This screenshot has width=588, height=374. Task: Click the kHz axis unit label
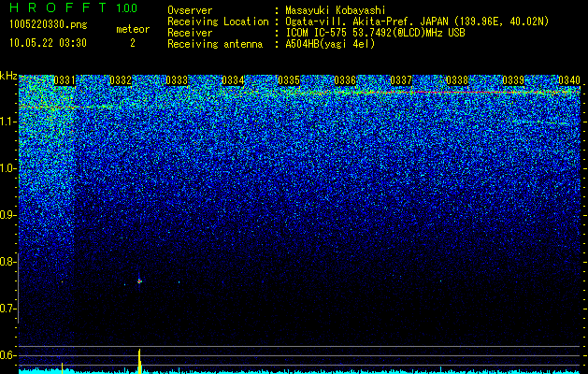pos(8,76)
